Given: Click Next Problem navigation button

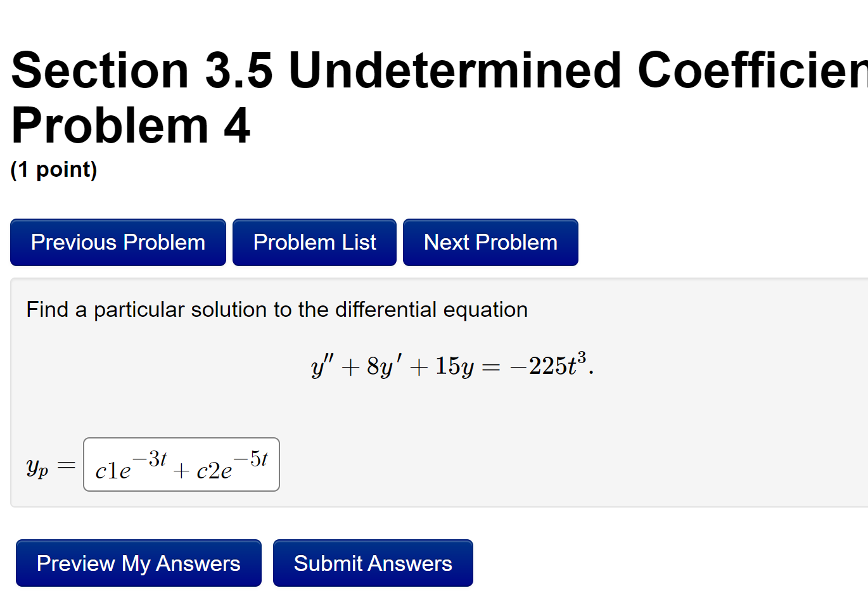Looking at the screenshot, I should coord(490,242).
